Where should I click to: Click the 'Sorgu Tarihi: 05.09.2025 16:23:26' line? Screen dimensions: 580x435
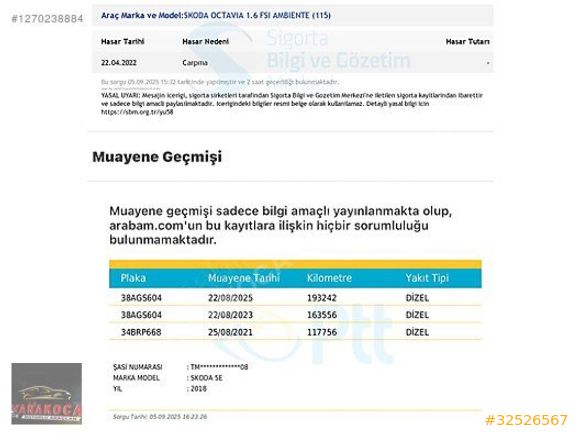tap(160, 417)
